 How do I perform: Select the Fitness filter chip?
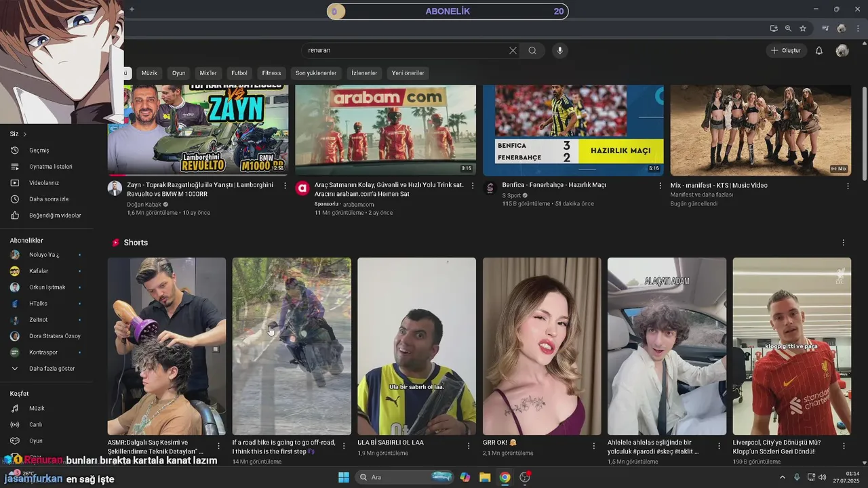tap(271, 73)
